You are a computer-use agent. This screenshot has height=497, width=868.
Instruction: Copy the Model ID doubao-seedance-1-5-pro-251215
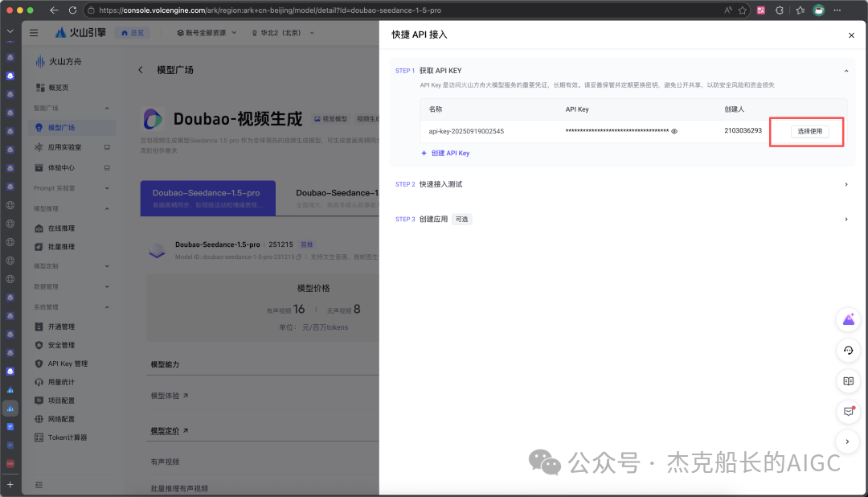pos(299,257)
